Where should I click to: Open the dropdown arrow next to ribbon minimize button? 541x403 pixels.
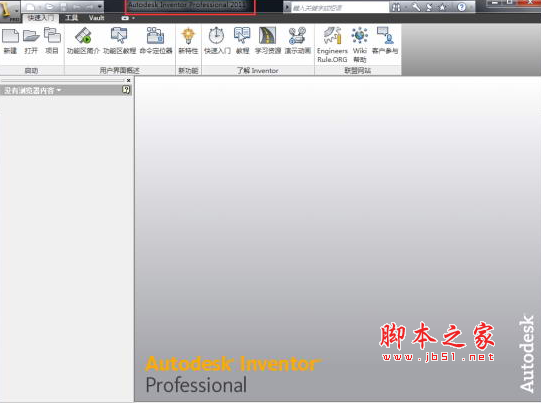coord(133,18)
